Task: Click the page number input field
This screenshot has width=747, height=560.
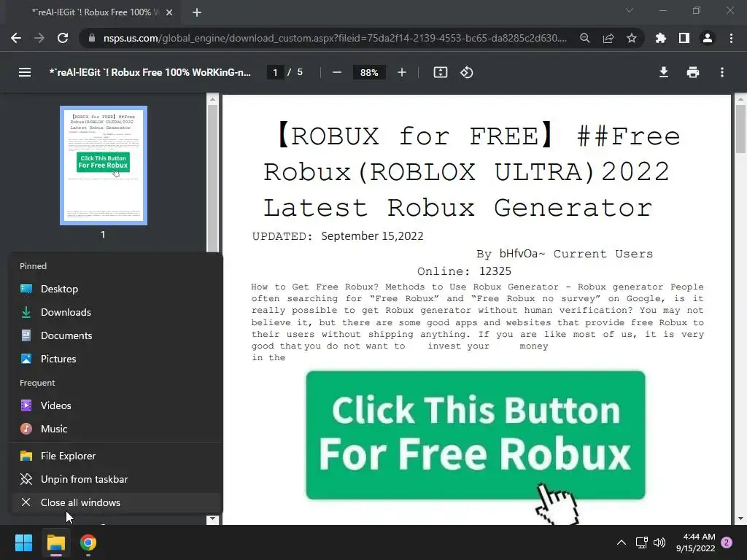Action: point(275,72)
